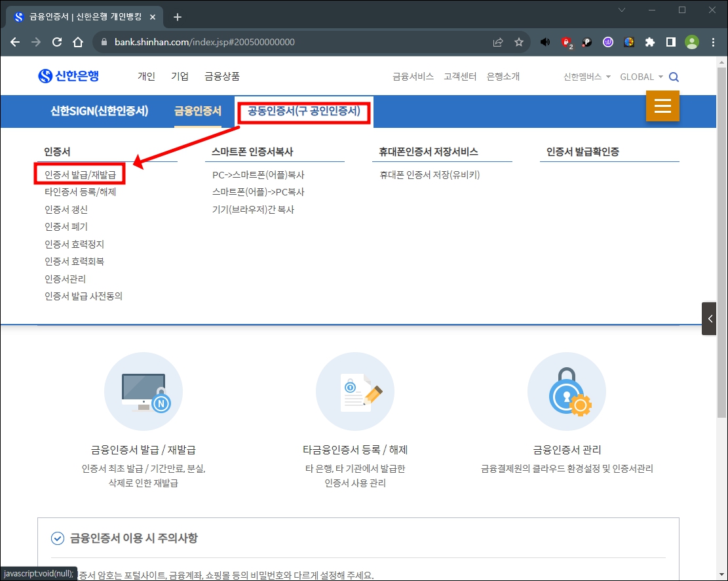Screen dimensions: 728x581
Task: Click the checkmark icon beside 주의사항 heading
Action: click(57, 538)
